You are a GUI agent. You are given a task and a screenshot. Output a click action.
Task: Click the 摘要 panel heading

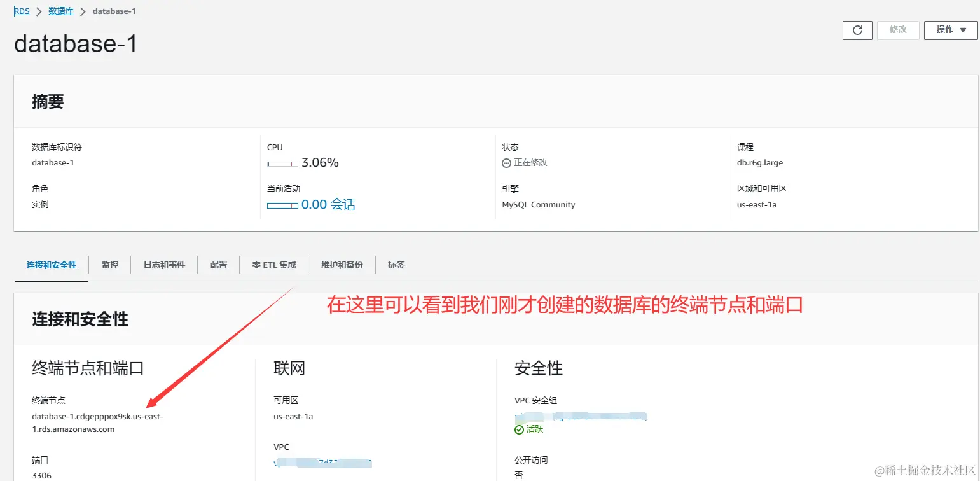coord(48,102)
